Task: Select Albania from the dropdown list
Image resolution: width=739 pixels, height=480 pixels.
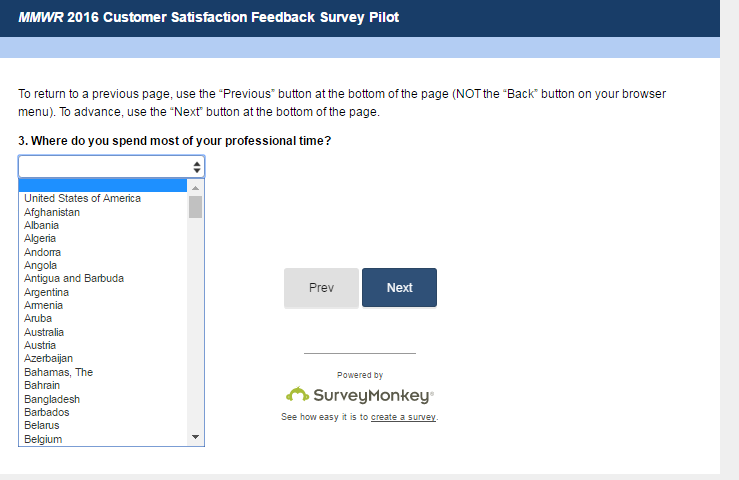Action: tap(42, 225)
